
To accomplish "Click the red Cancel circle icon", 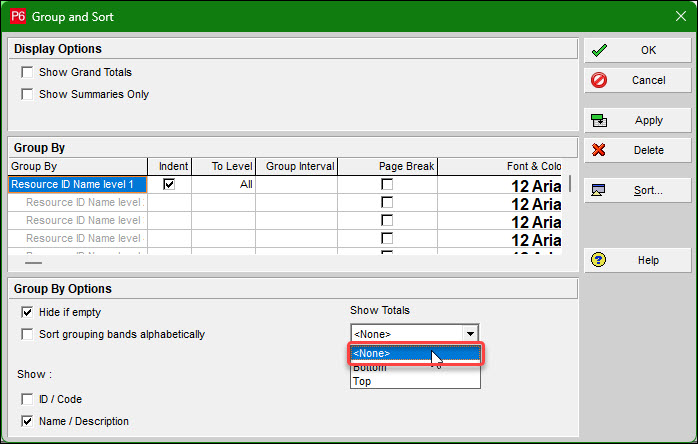I will [x=600, y=80].
